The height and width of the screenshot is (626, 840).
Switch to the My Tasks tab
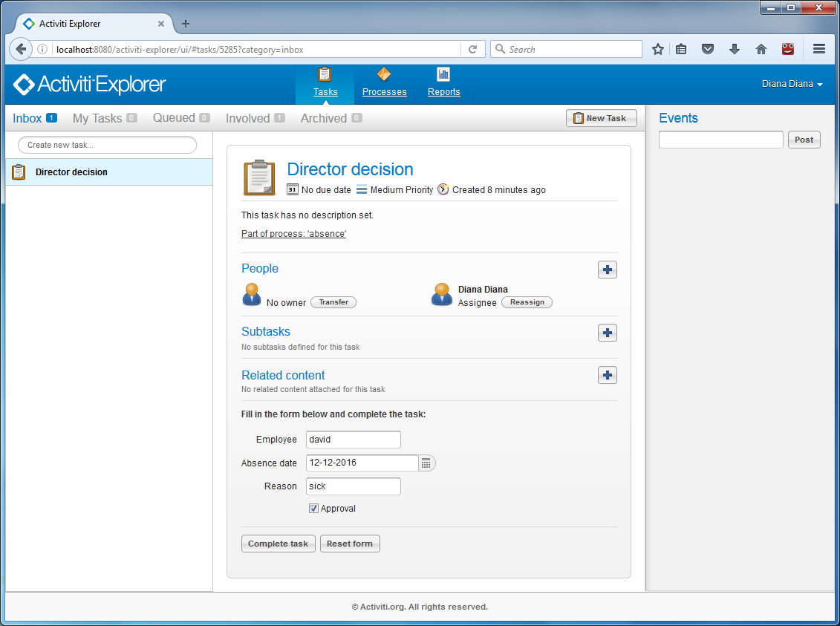coord(97,118)
